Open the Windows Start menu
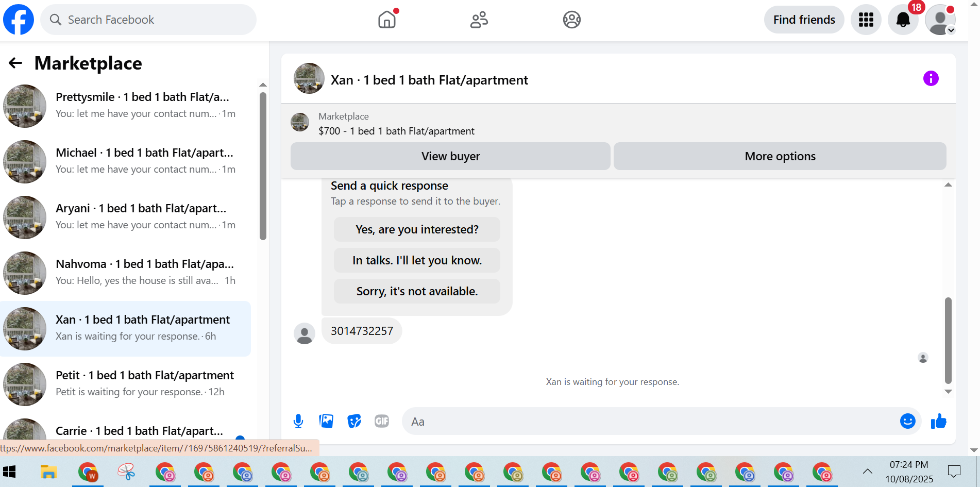 coord(10,472)
